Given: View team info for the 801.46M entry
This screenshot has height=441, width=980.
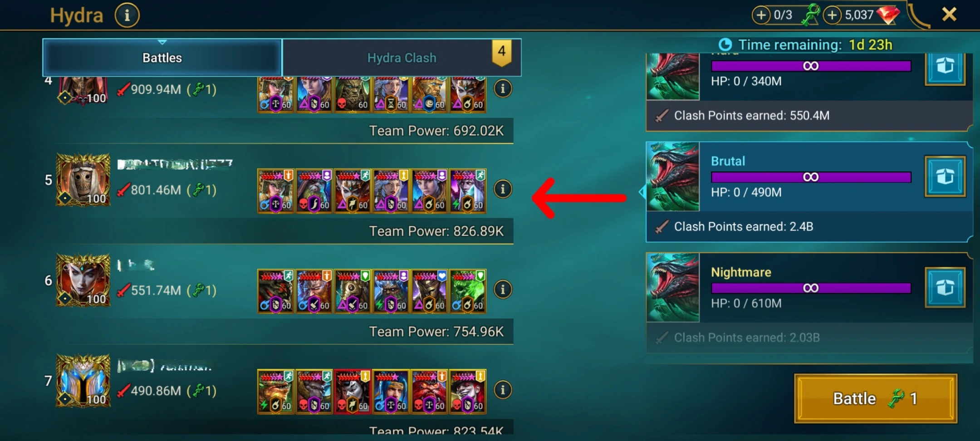Looking at the screenshot, I should pos(503,189).
